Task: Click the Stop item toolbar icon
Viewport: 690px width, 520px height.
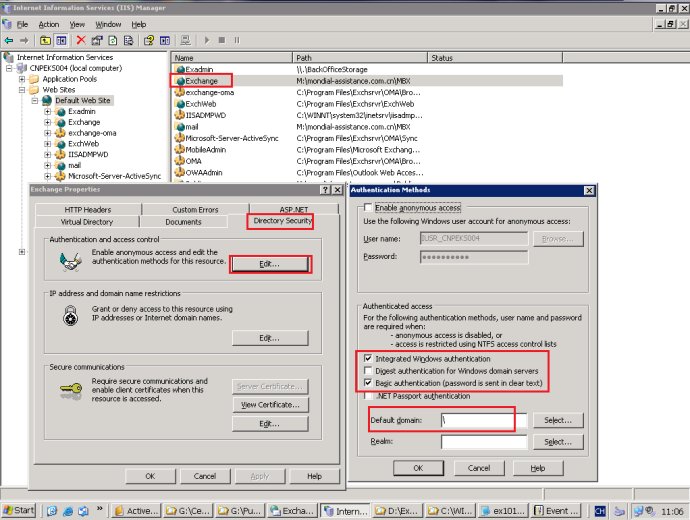Action: [x=222, y=40]
